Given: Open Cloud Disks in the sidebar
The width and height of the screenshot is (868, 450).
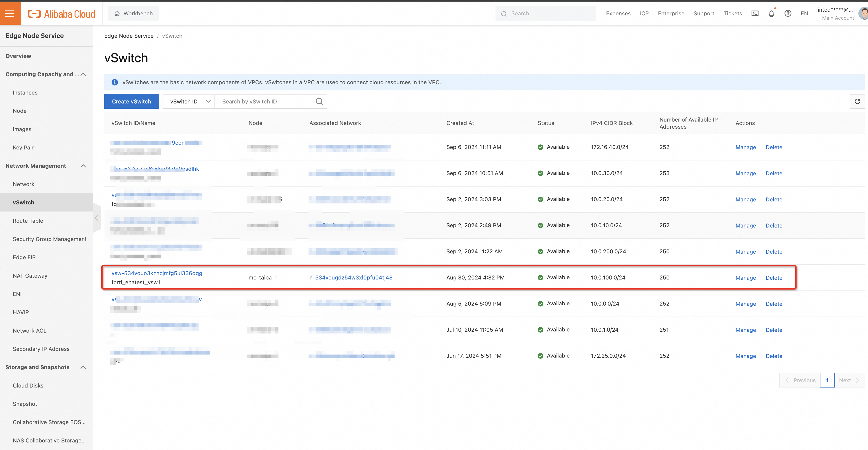Looking at the screenshot, I should [28, 386].
